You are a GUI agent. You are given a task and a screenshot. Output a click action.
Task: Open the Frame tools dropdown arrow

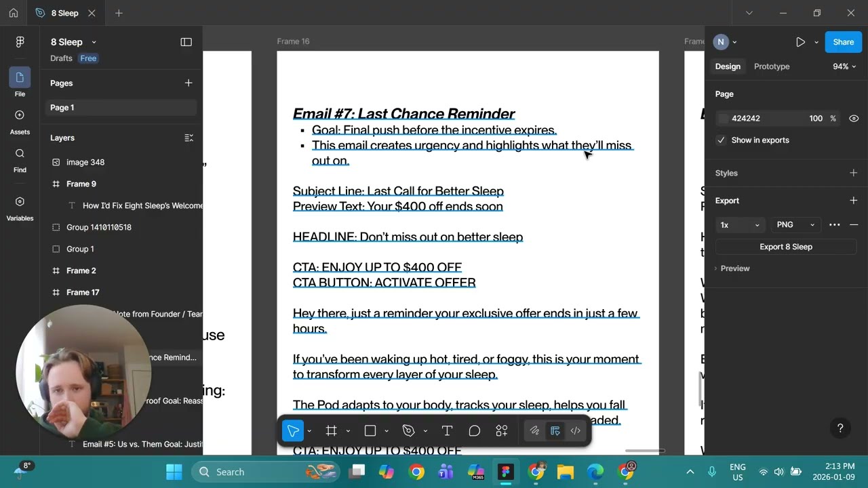348,431
